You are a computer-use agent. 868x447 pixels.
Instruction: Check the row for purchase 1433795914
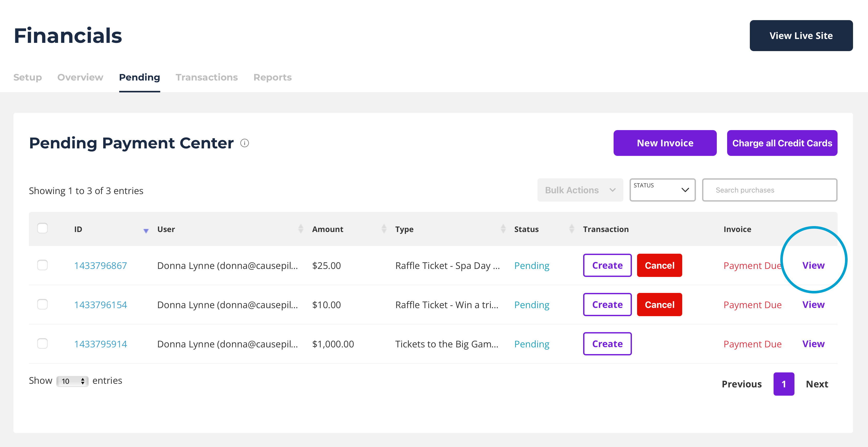(43, 344)
